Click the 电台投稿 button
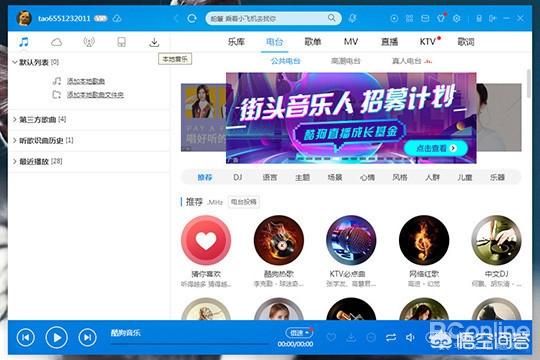The width and height of the screenshot is (540, 360). click(243, 202)
